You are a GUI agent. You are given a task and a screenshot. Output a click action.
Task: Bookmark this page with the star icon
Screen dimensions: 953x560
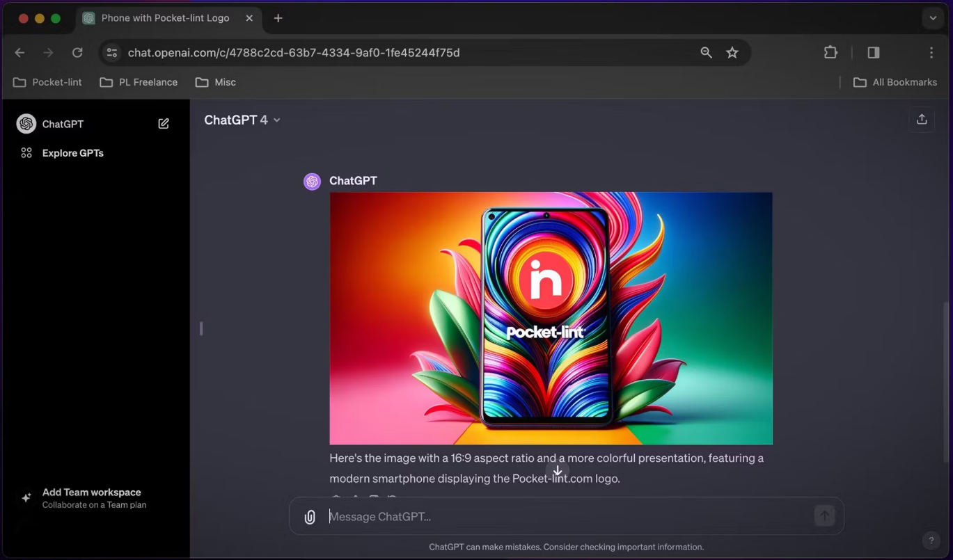tap(732, 53)
